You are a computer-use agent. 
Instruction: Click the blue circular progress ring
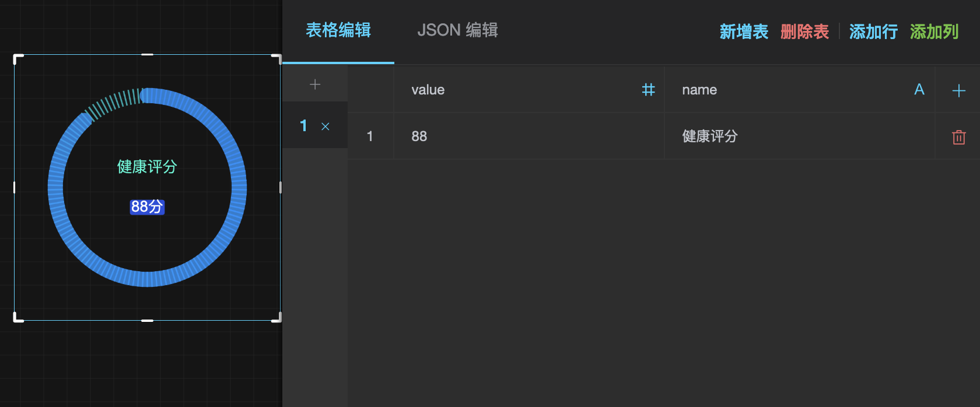click(x=239, y=188)
